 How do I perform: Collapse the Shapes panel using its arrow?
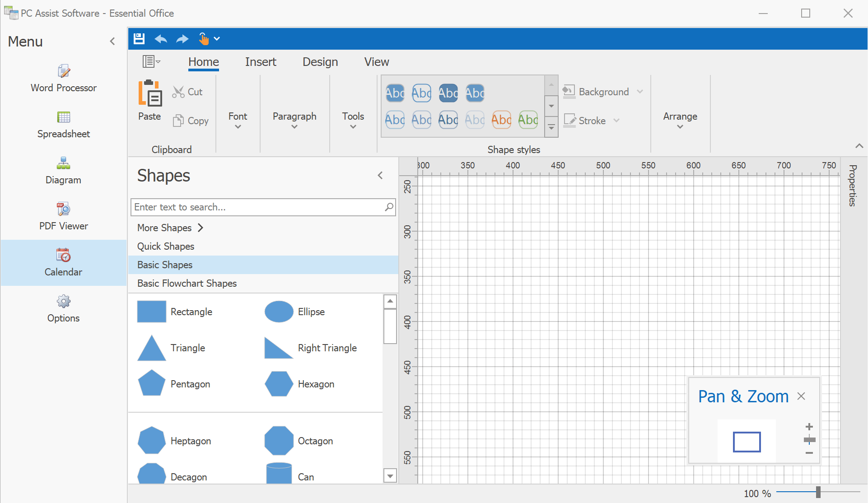380,175
